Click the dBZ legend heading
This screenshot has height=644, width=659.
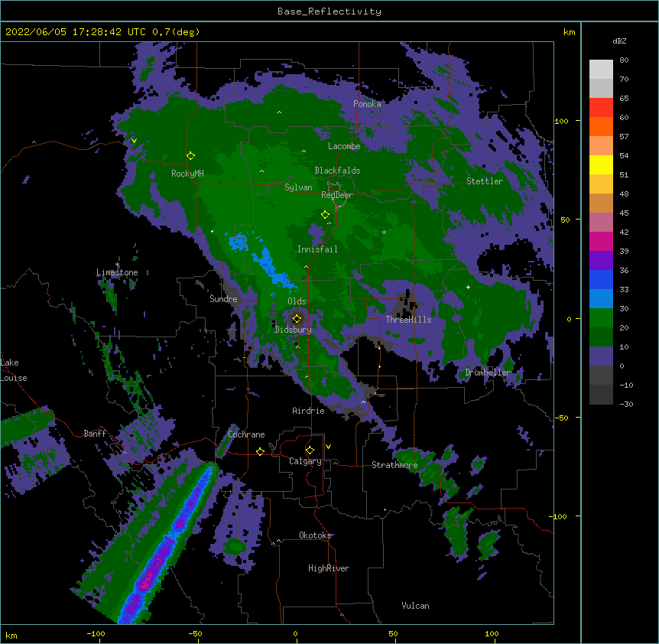(x=619, y=41)
